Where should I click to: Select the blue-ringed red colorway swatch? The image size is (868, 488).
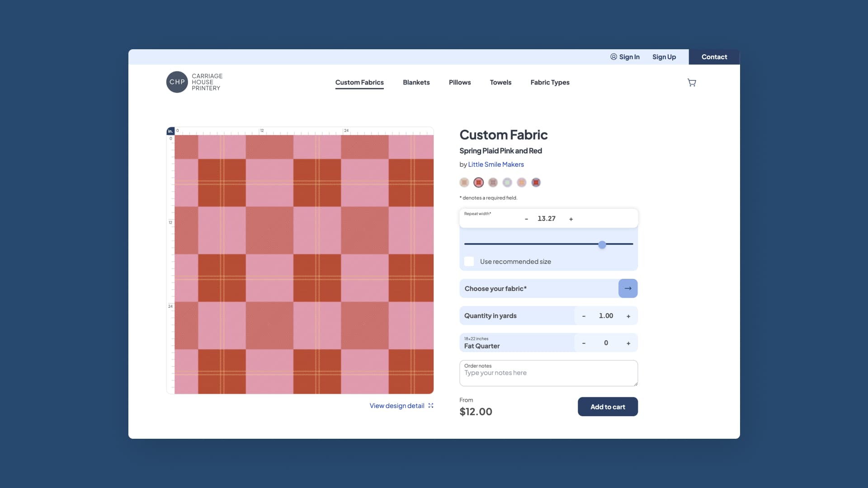[536, 183]
